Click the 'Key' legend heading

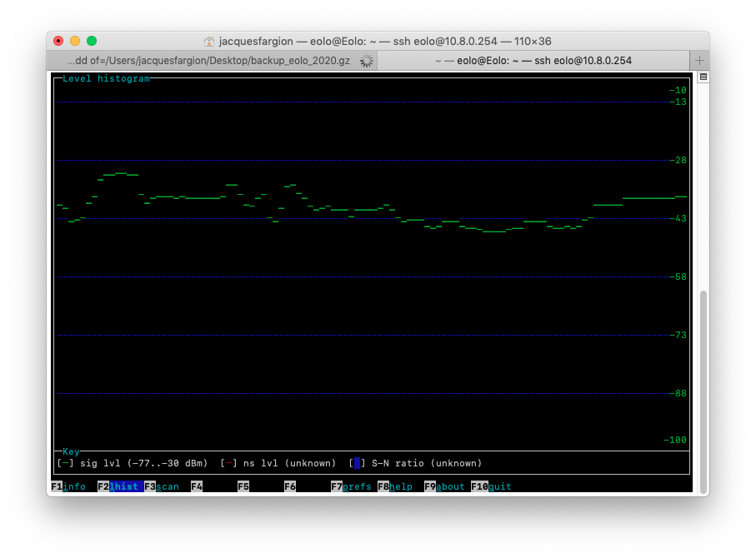tap(71, 451)
